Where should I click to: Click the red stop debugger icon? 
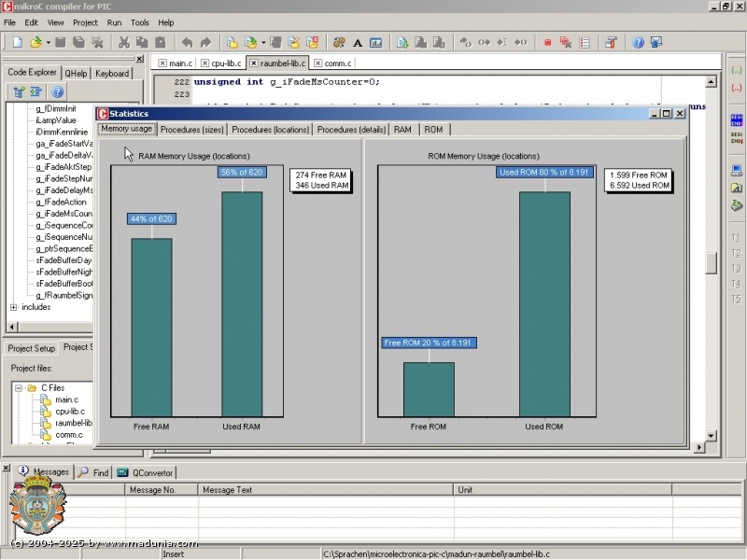[x=547, y=43]
